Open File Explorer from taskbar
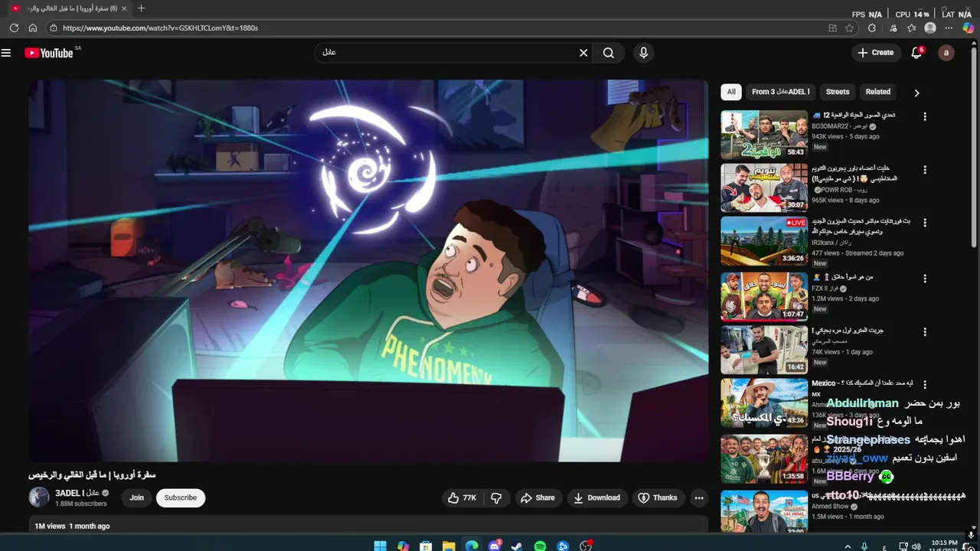 [449, 546]
